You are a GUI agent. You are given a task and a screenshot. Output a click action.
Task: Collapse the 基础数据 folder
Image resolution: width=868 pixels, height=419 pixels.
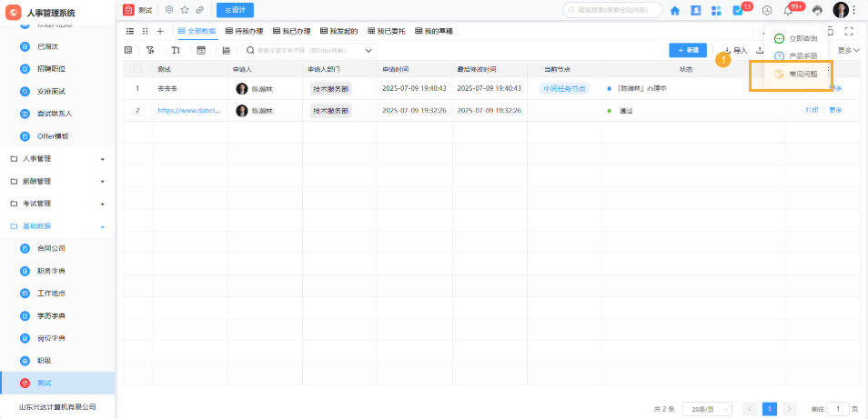[x=57, y=226]
